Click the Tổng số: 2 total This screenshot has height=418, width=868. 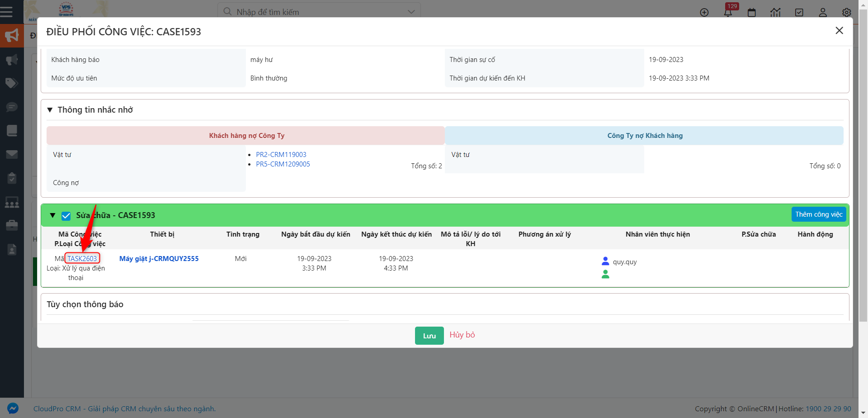[426, 166]
